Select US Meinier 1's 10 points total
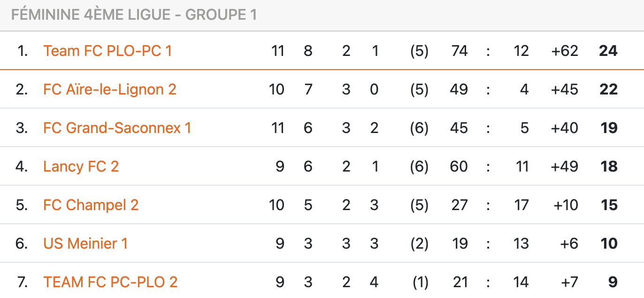Viewport: 644px width, 298px height. 609,243
